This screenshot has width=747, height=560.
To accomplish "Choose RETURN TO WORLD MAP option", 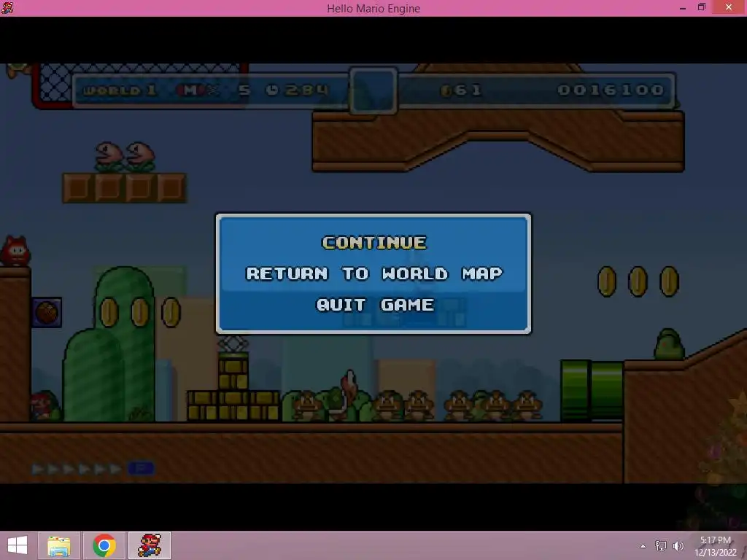I will 374,273.
